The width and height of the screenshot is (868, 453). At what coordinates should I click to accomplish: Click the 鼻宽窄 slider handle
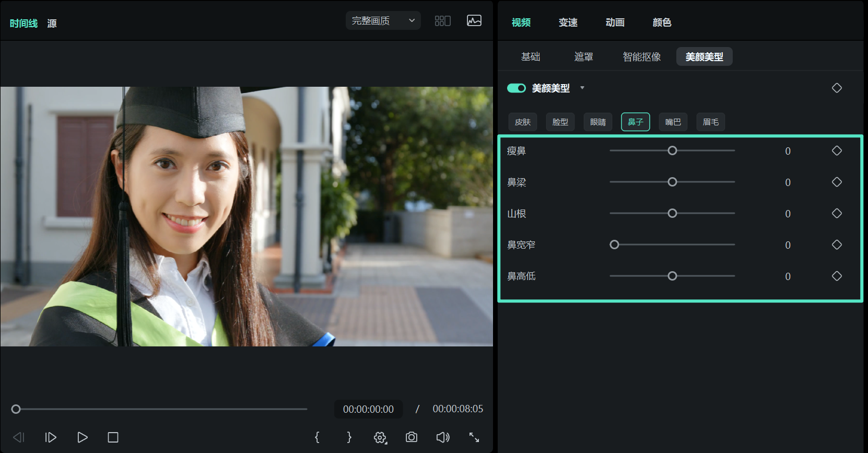click(615, 245)
